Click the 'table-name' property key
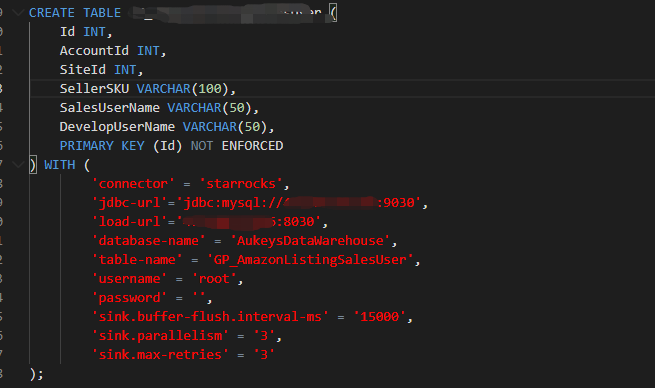Screen dimensions: 655x388 pyautogui.click(x=137, y=260)
